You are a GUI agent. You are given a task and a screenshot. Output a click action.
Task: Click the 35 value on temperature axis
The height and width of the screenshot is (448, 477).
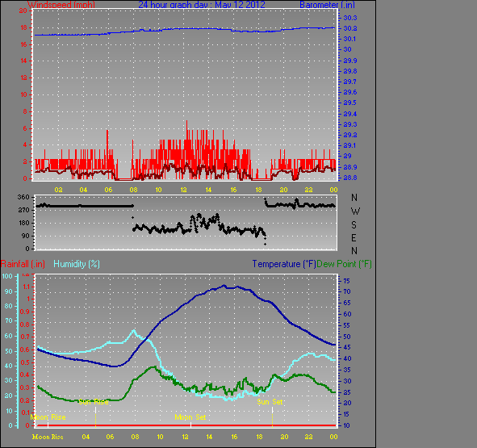pos(347,370)
